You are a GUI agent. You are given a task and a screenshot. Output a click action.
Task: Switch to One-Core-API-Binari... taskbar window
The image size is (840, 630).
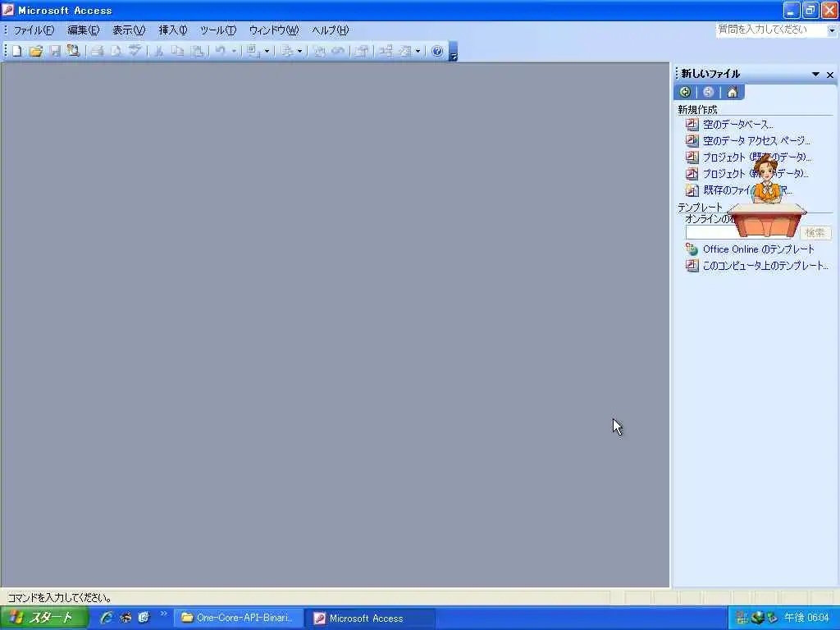click(x=239, y=619)
